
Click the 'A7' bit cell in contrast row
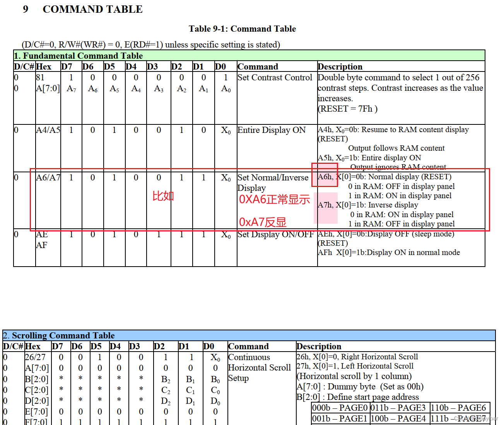click(71, 89)
